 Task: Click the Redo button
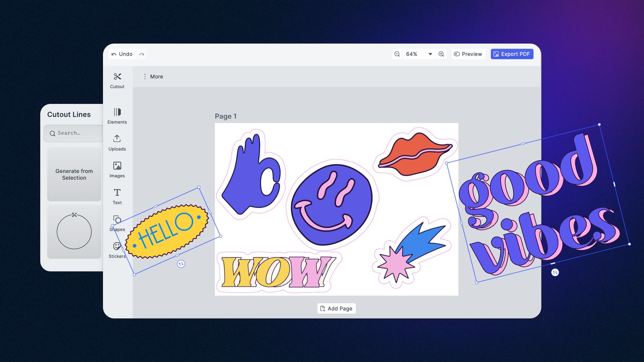142,54
